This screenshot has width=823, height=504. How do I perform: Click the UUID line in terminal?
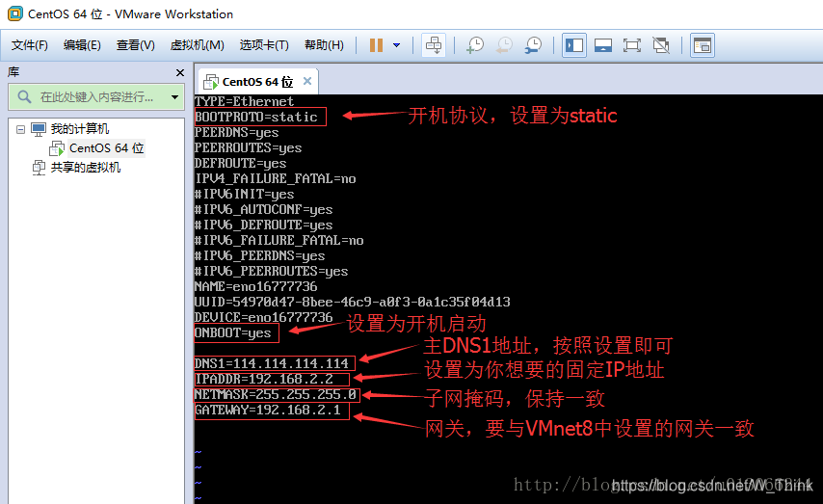pos(352,302)
